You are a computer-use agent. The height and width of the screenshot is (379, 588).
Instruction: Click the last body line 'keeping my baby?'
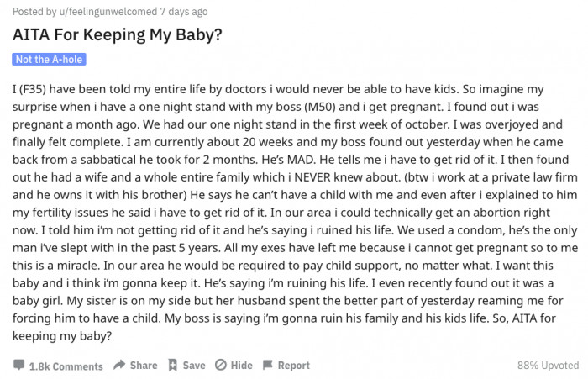click(62, 336)
